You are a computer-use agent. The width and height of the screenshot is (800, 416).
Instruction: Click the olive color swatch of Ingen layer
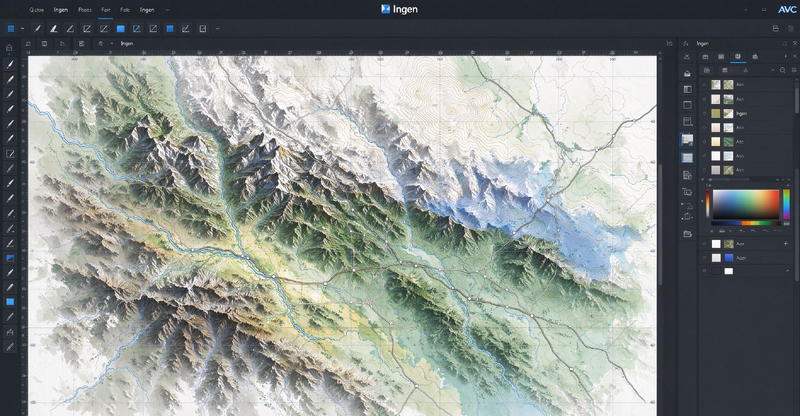click(x=716, y=113)
